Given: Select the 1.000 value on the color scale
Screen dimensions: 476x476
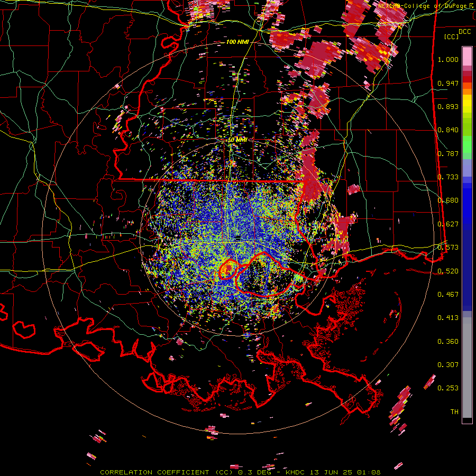Looking at the screenshot, I should (x=448, y=59).
